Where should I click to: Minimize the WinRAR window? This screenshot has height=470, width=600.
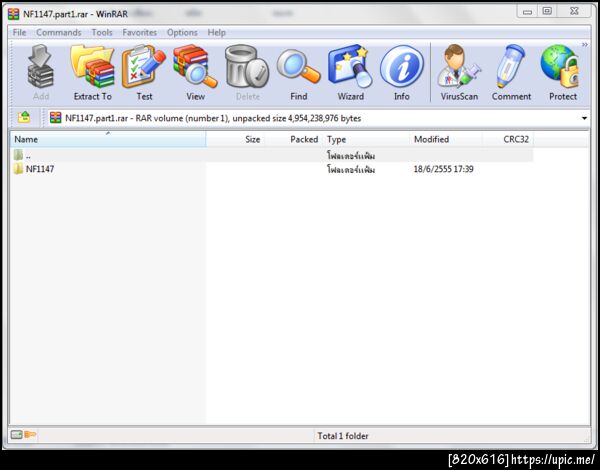click(527, 12)
